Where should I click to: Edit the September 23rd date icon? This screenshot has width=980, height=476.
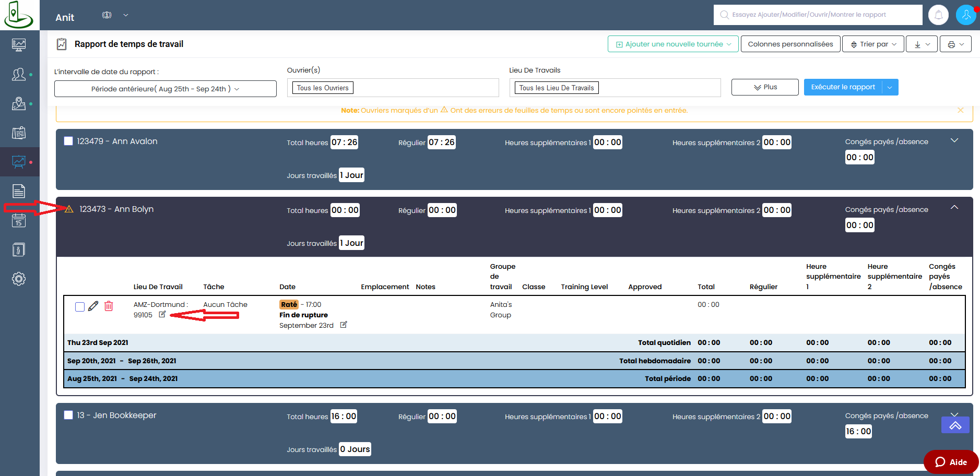click(x=344, y=325)
